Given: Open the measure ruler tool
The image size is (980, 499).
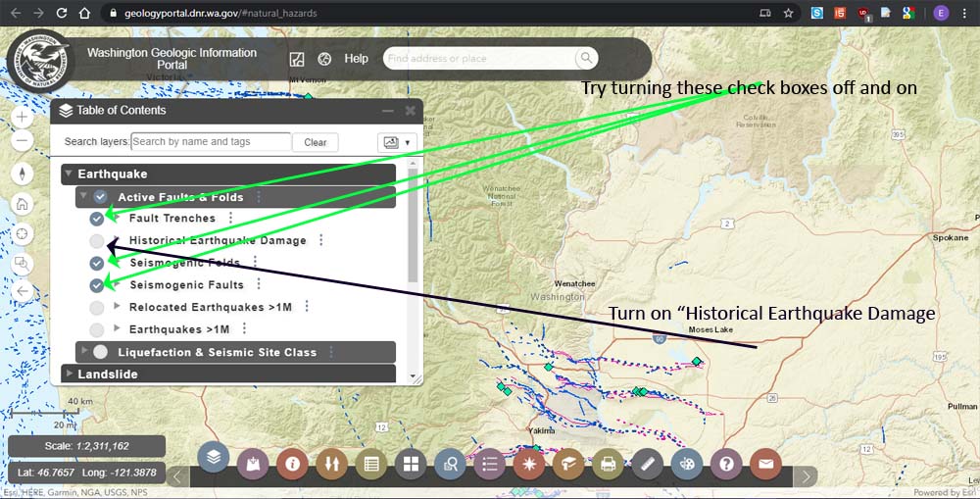Looking at the screenshot, I should tap(648, 464).
